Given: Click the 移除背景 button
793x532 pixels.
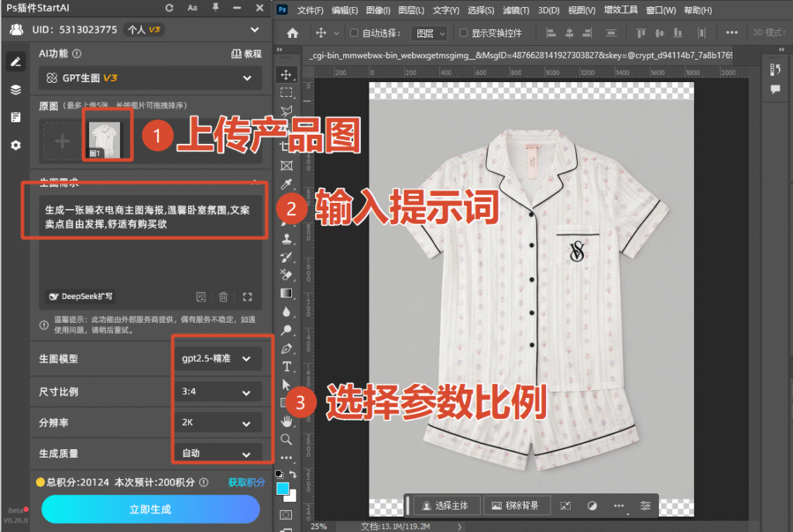Looking at the screenshot, I should point(516,506).
